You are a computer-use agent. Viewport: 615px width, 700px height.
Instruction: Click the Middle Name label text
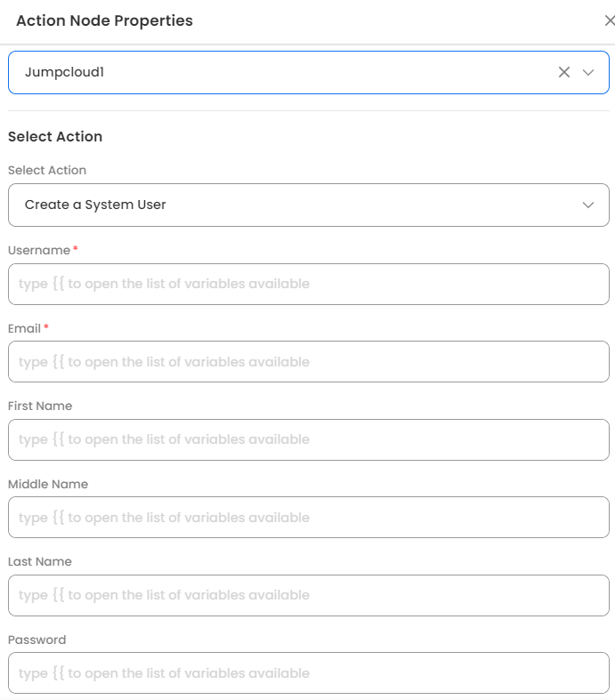[48, 484]
